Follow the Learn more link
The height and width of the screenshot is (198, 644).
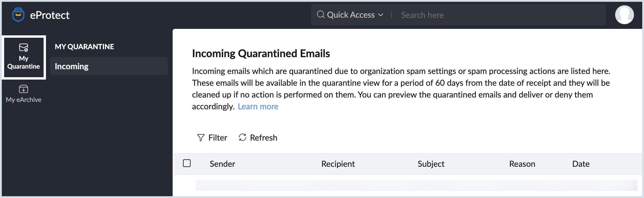258,106
